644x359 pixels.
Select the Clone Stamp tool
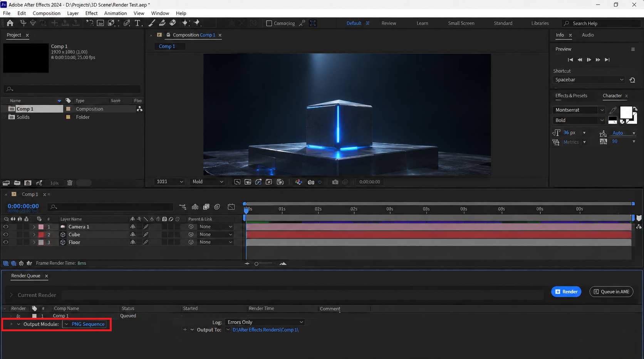(162, 23)
